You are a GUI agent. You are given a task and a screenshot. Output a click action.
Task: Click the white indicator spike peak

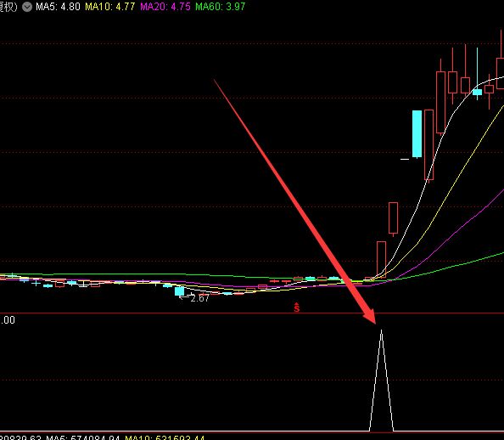[382, 330]
